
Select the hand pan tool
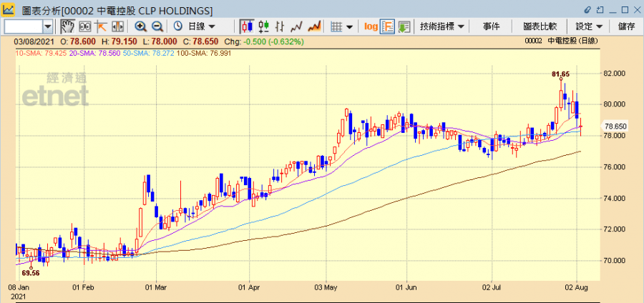click(67, 26)
